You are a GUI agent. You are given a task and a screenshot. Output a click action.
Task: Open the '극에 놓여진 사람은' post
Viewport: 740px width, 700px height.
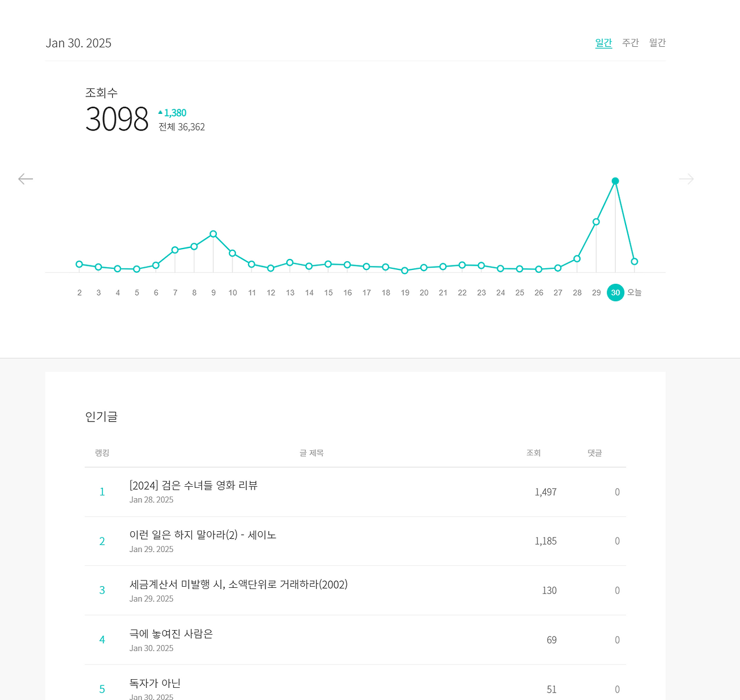pos(171,634)
